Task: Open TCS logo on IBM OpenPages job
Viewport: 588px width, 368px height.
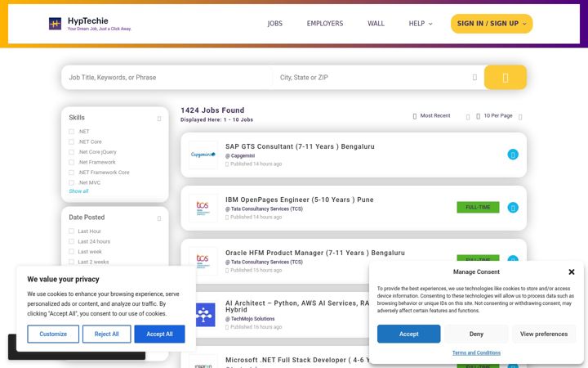Action: [203, 208]
